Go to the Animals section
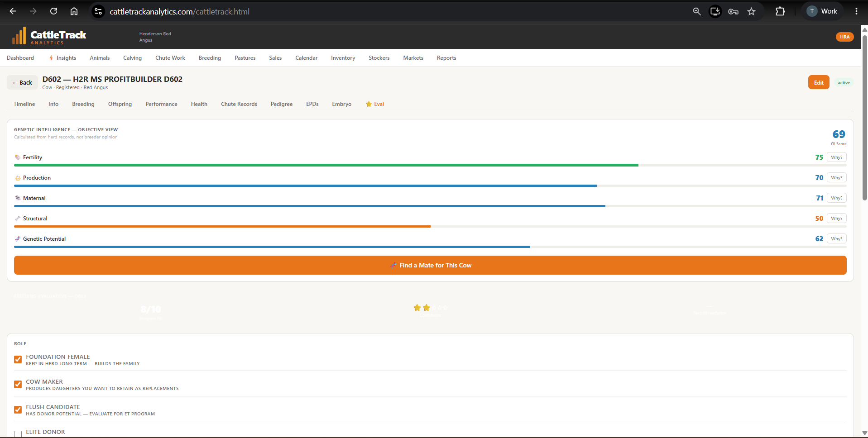This screenshot has height=438, width=868. click(100, 58)
